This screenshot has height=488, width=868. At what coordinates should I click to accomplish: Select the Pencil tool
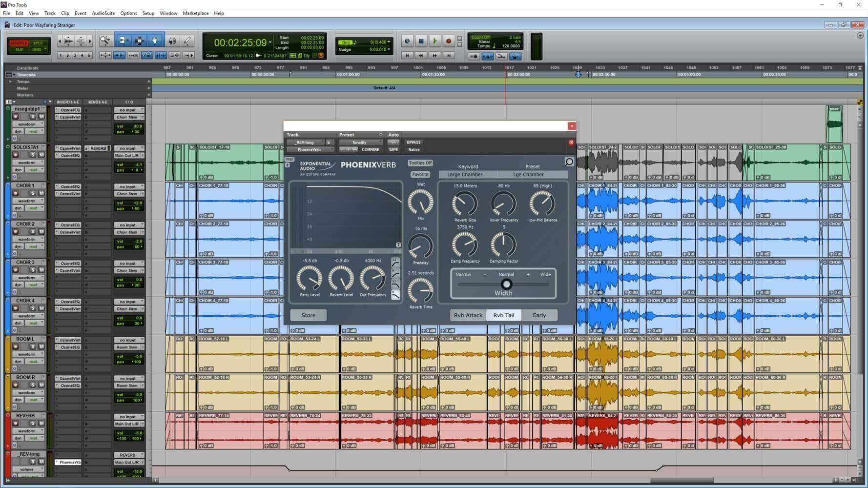tap(187, 41)
